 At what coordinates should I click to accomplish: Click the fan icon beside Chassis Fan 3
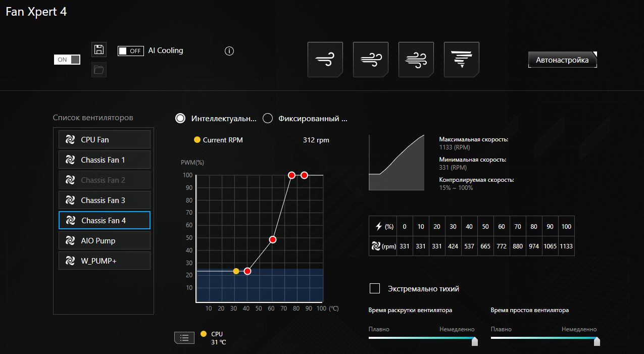[70, 200]
